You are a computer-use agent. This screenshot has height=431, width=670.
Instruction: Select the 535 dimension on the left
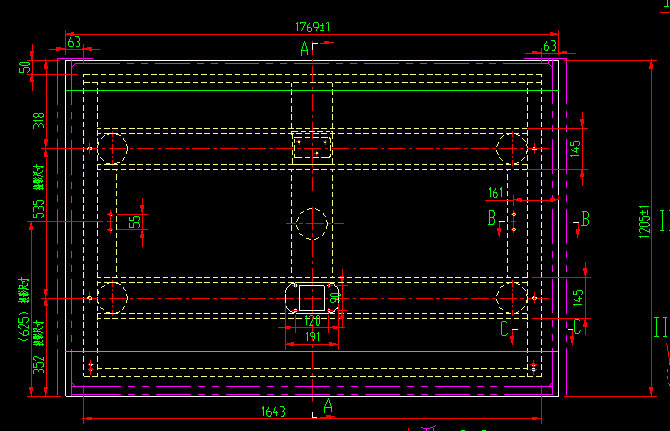click(x=39, y=208)
